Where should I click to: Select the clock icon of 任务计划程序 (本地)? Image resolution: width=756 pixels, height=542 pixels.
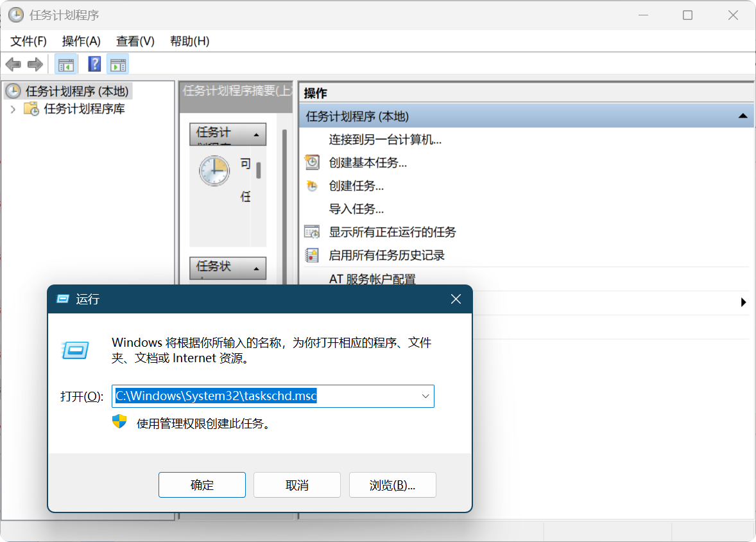pos(13,91)
